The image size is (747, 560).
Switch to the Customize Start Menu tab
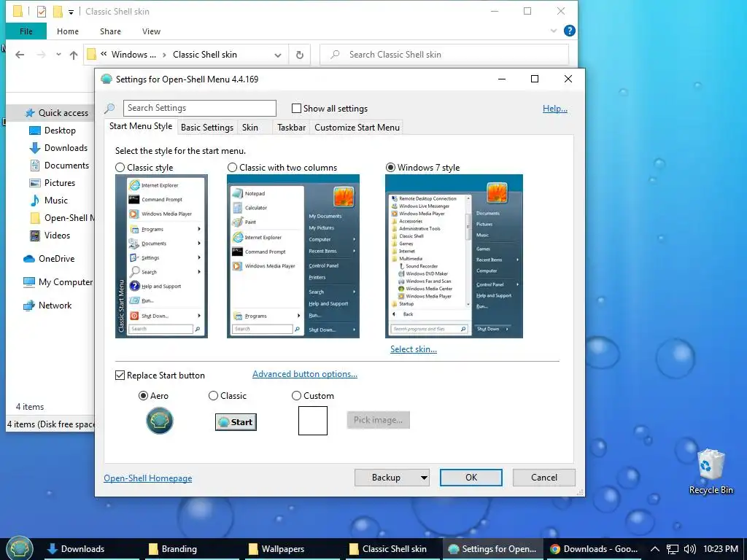coord(357,128)
